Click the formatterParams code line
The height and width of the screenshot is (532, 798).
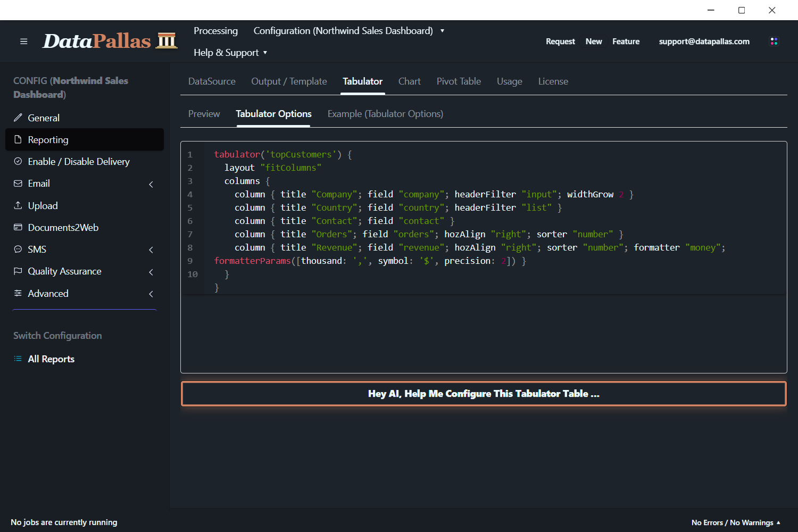[x=370, y=261]
